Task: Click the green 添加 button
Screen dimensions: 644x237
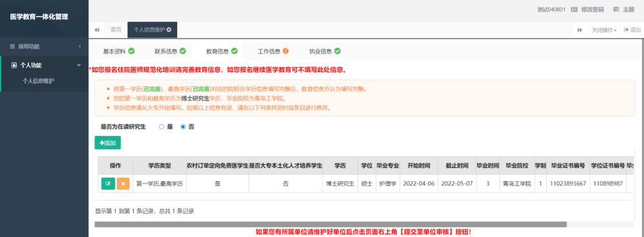Action: [x=108, y=143]
